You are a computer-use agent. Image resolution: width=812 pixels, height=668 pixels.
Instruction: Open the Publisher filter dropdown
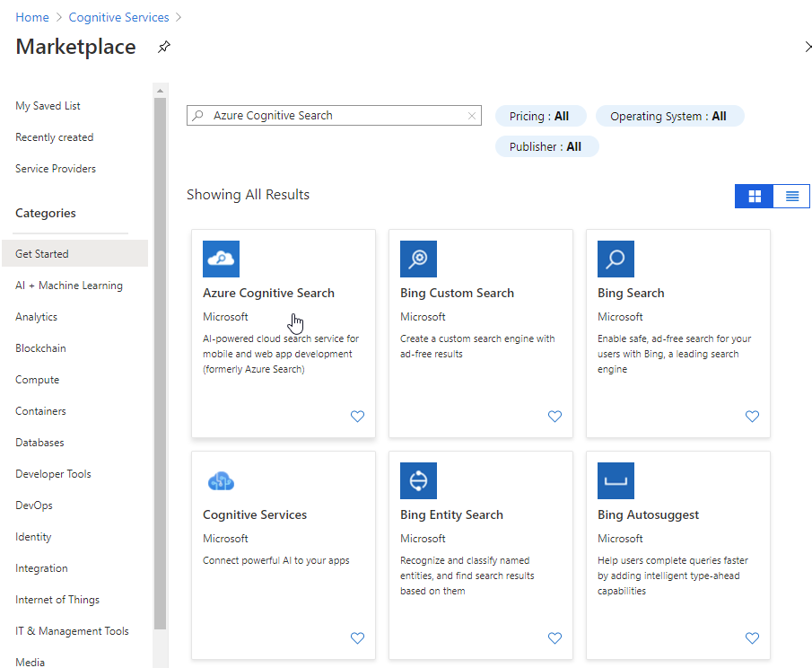pos(546,146)
